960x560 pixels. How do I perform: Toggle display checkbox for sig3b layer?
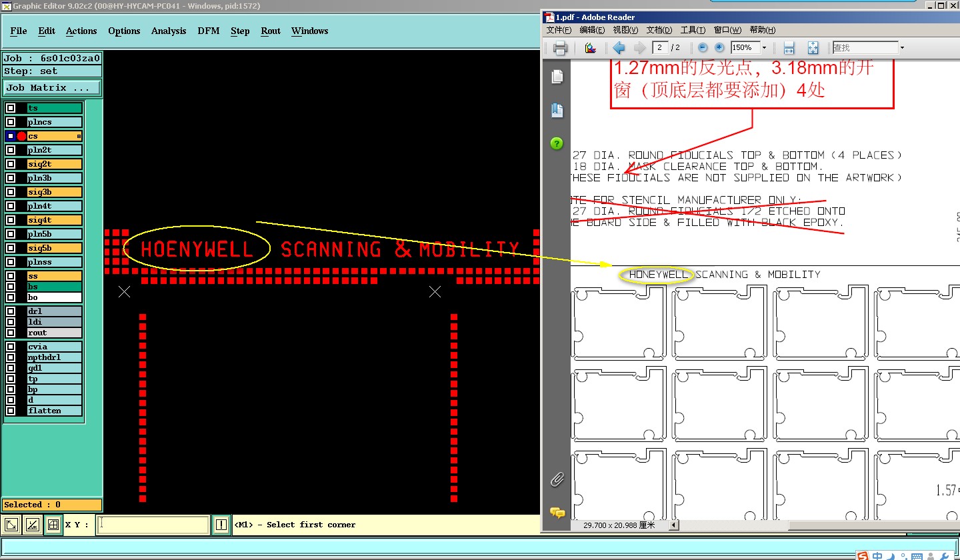11,192
